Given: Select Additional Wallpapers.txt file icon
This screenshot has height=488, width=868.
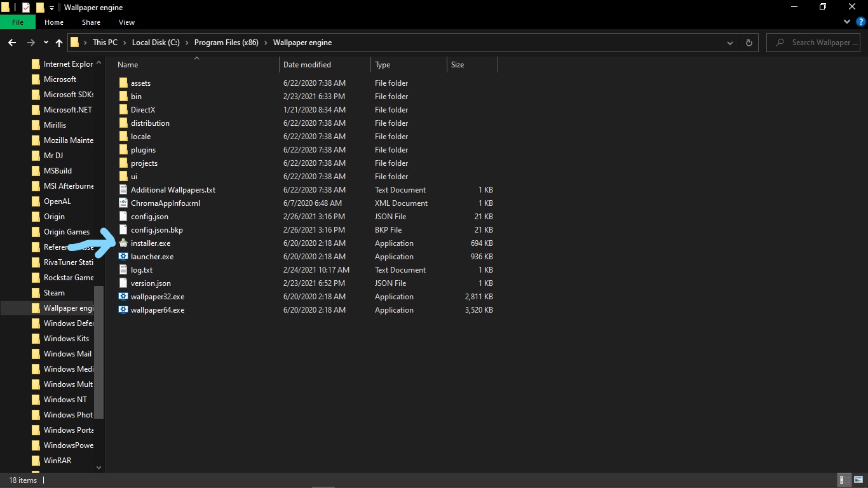Looking at the screenshot, I should click(x=123, y=190).
